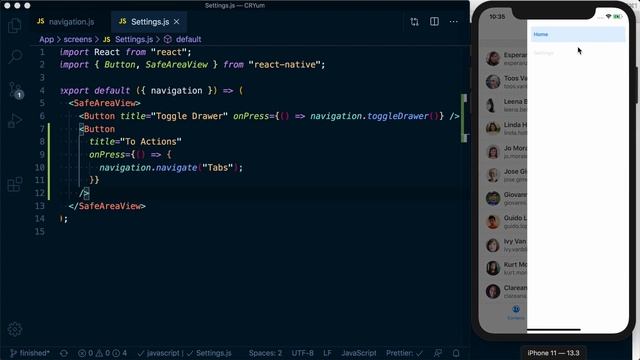Click the screens breadcrumb segment
Image resolution: width=640 pixels, height=360 pixels.
coord(78,39)
